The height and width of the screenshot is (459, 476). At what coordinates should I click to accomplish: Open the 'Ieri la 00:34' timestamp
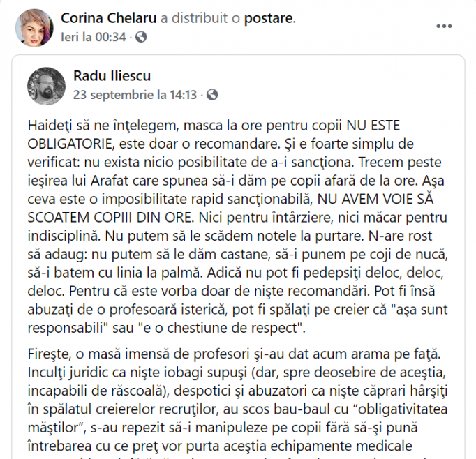pyautogui.click(x=94, y=37)
